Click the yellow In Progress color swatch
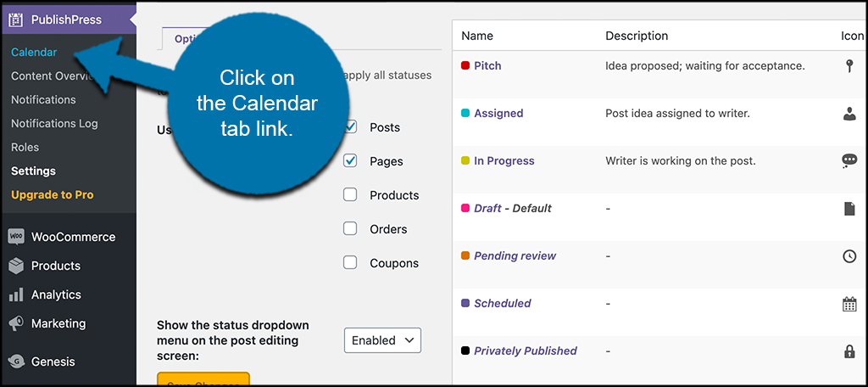868x387 pixels. point(465,160)
